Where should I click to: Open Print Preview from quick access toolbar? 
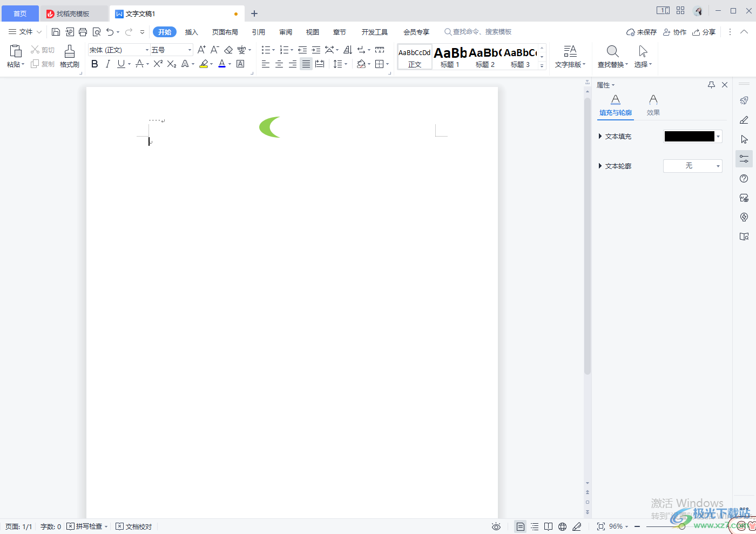click(97, 32)
